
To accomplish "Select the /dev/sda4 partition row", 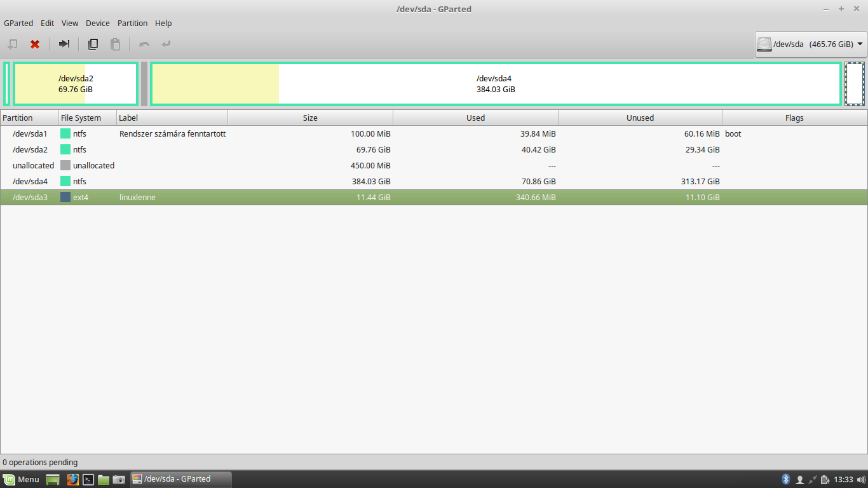I will 434,182.
